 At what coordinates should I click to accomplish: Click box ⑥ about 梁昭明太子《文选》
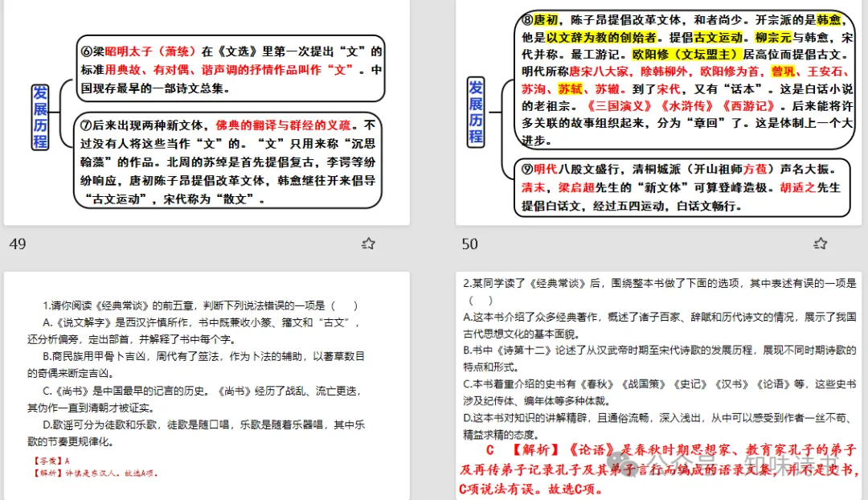click(231, 69)
